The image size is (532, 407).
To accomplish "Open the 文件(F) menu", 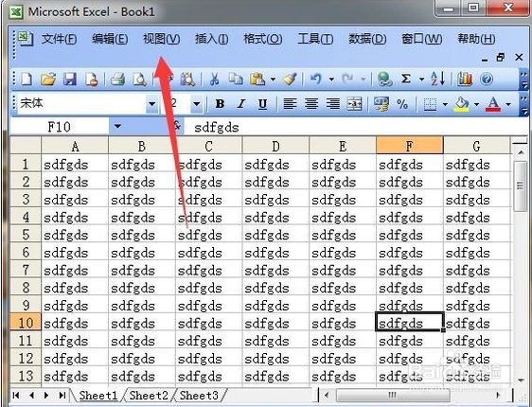I will pyautogui.click(x=59, y=39).
